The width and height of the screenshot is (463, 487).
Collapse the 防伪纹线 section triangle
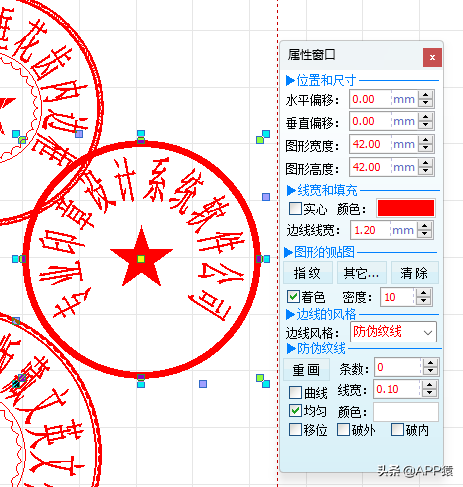tap(291, 349)
